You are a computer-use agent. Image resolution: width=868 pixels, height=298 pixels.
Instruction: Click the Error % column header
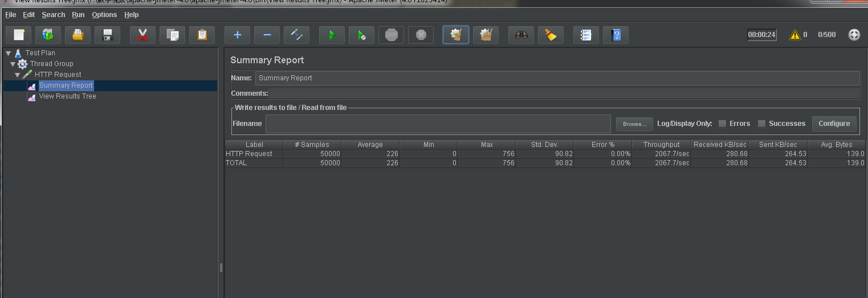(x=603, y=145)
